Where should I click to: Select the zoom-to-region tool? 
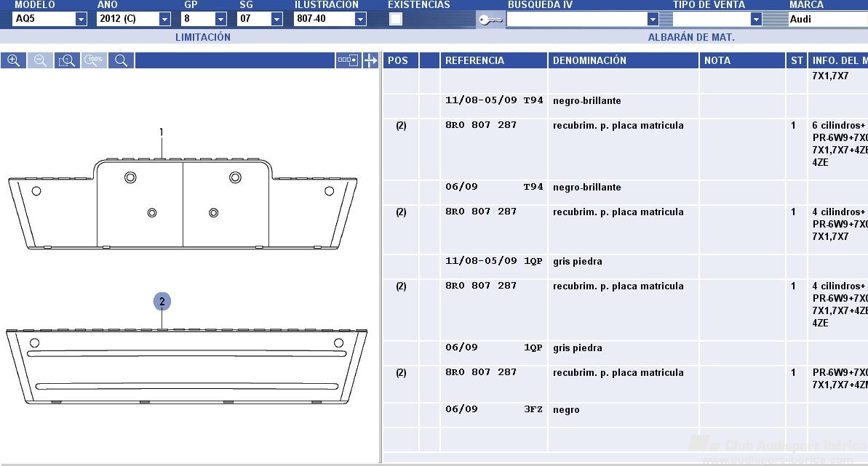(x=67, y=61)
